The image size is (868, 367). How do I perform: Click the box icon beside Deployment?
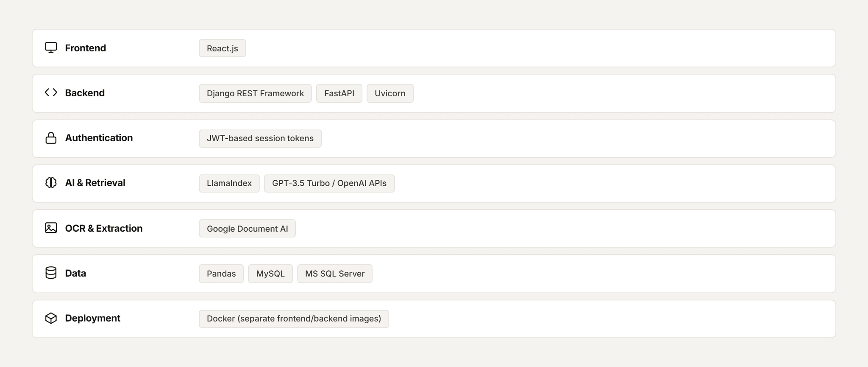51,318
